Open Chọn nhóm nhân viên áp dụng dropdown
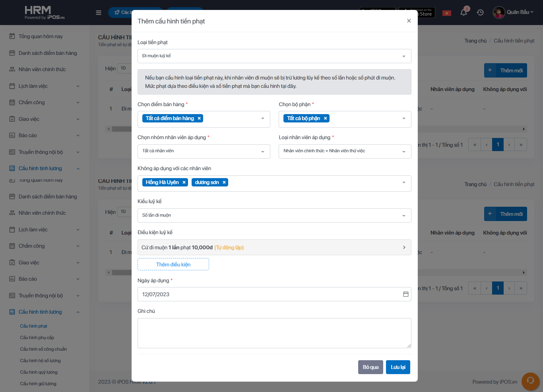This screenshot has height=392, width=543. pos(204,151)
